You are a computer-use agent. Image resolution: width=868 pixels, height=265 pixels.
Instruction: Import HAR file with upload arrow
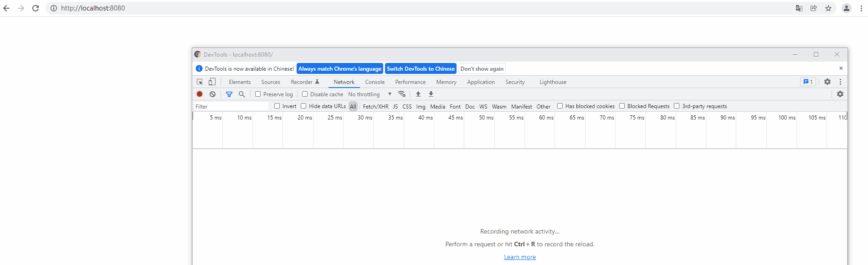(418, 94)
